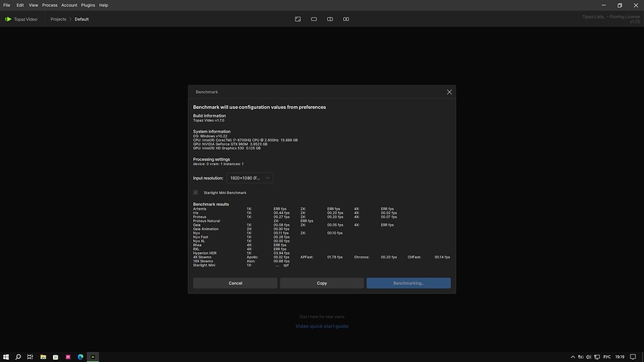
Task: Open the Plugins menu
Action: pos(88,5)
